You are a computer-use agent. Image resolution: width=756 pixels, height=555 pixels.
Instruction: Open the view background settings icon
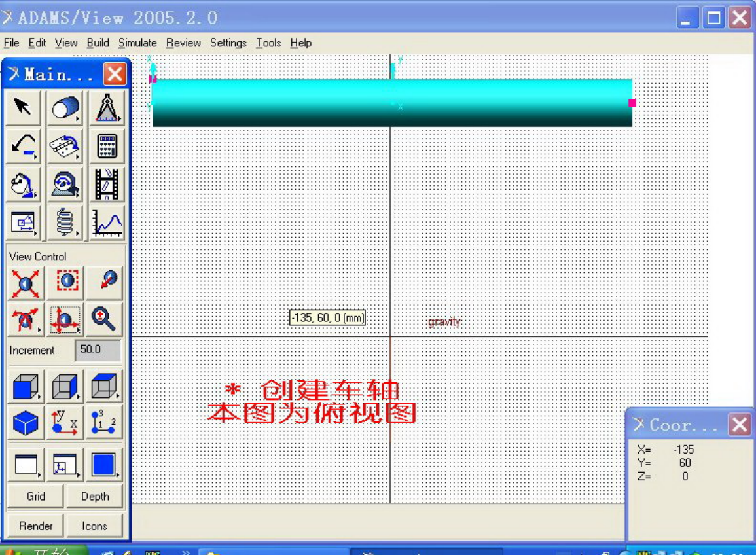(x=65, y=465)
